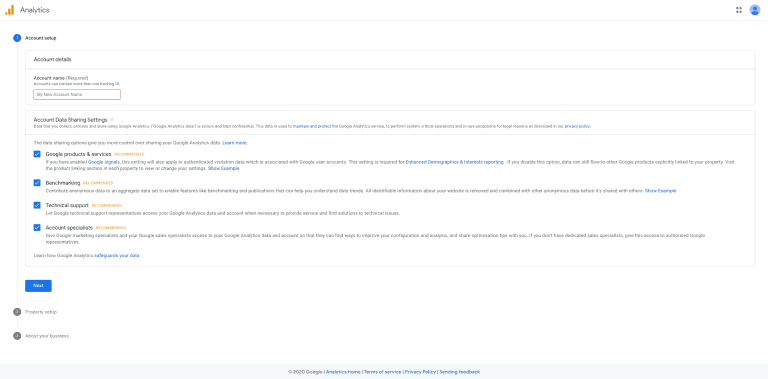Viewport: 768px width, 379px height.
Task: Click the Account Data Sharing Settings heading
Action: pyautogui.click(x=71, y=119)
